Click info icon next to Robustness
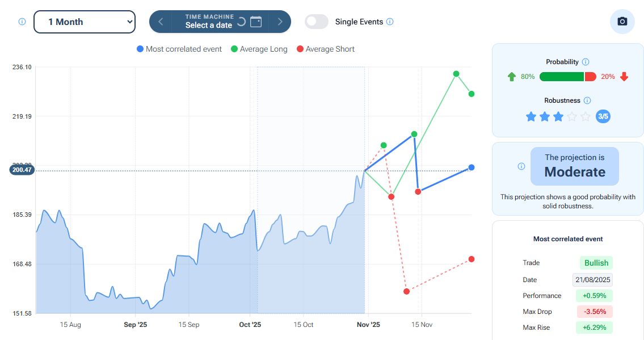The image size is (644, 340). click(x=587, y=100)
